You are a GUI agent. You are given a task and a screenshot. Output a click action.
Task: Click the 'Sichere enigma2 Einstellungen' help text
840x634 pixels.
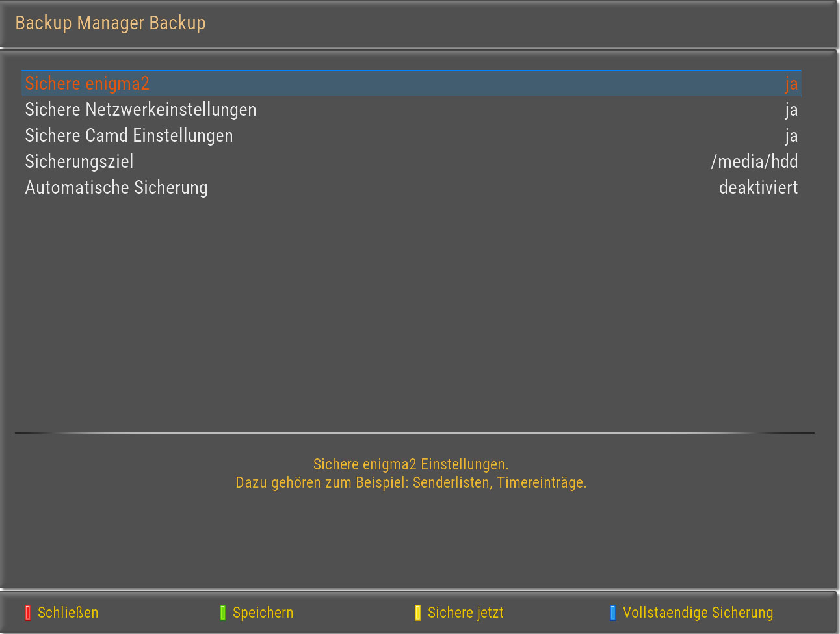[411, 464]
